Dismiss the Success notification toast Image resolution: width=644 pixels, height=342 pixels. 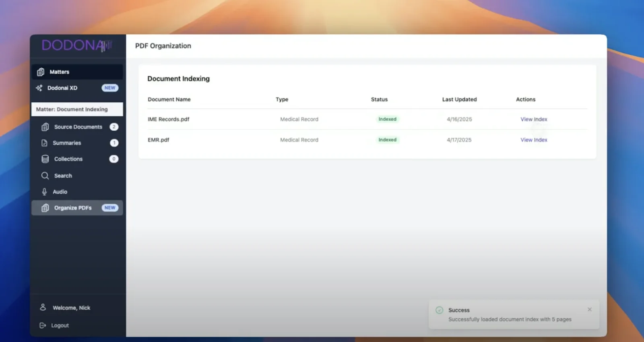click(589, 309)
